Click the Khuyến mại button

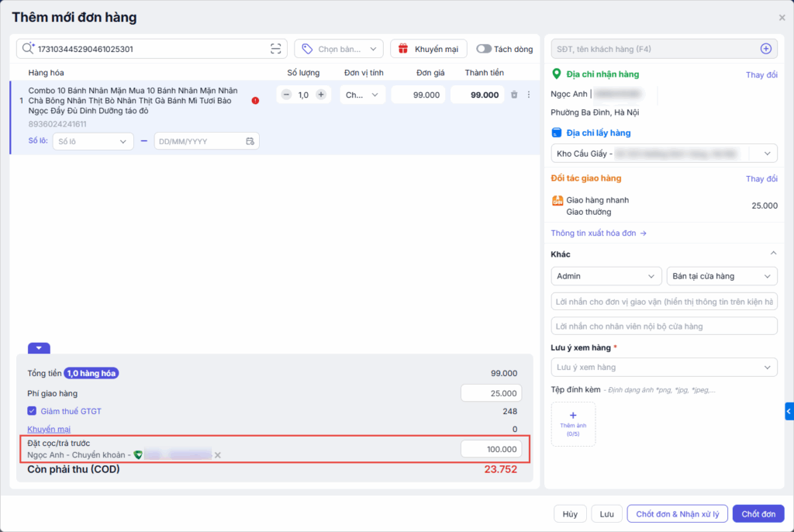(429, 49)
